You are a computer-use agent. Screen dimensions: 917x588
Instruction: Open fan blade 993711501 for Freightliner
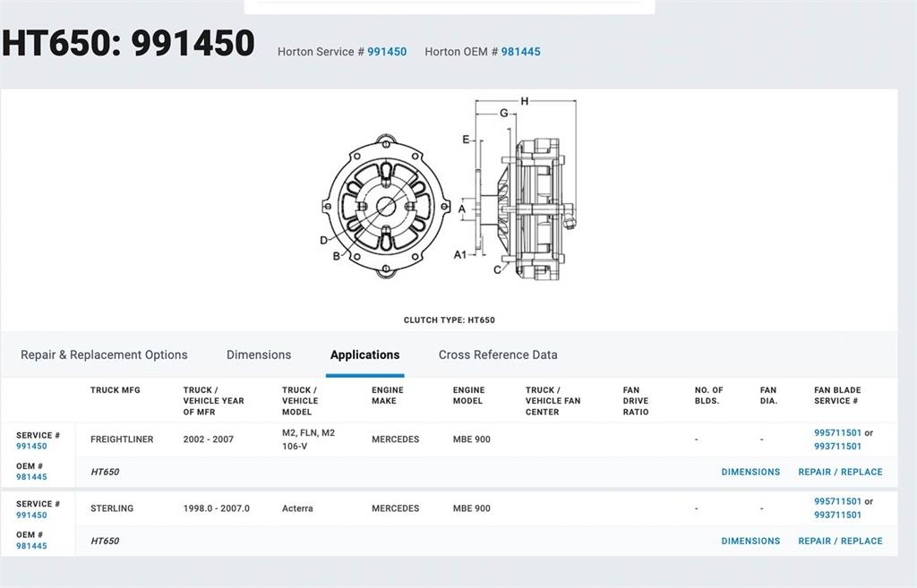(837, 447)
